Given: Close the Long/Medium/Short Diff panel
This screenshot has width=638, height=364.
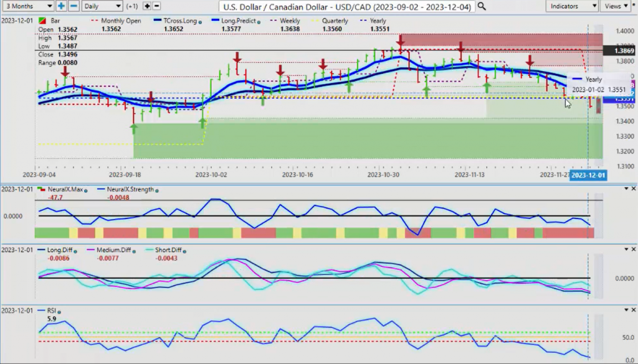Looking at the screenshot, I should (x=633, y=249).
